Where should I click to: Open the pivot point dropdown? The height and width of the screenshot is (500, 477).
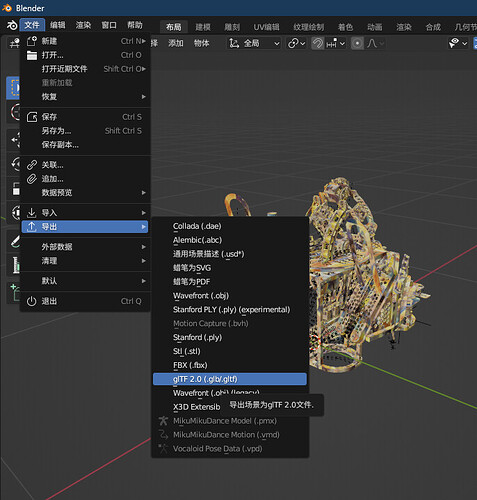(296, 43)
